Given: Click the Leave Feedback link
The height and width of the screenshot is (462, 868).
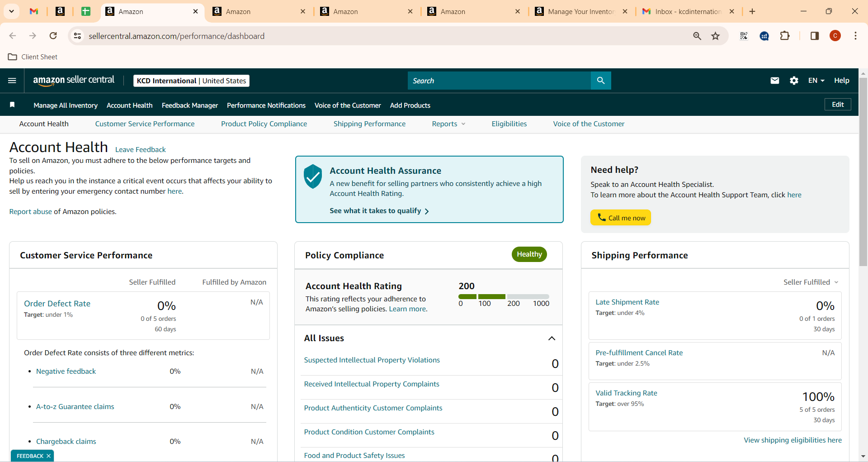Looking at the screenshot, I should pyautogui.click(x=141, y=150).
